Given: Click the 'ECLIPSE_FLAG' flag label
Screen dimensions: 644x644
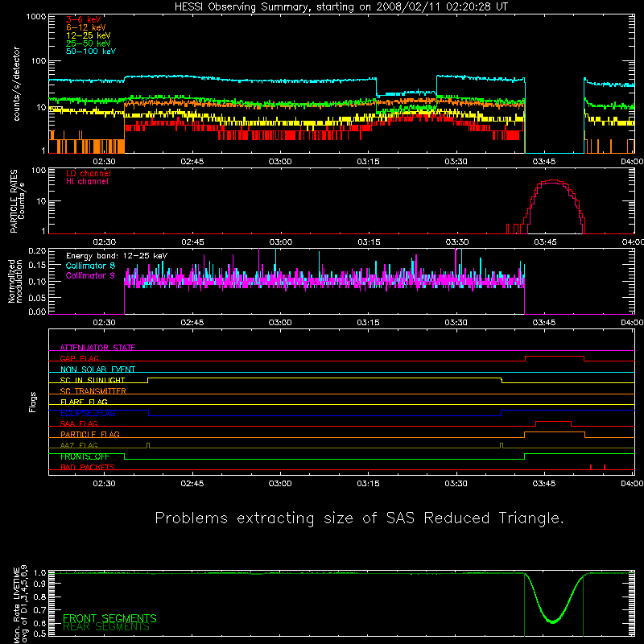Looking at the screenshot, I should (x=88, y=413).
